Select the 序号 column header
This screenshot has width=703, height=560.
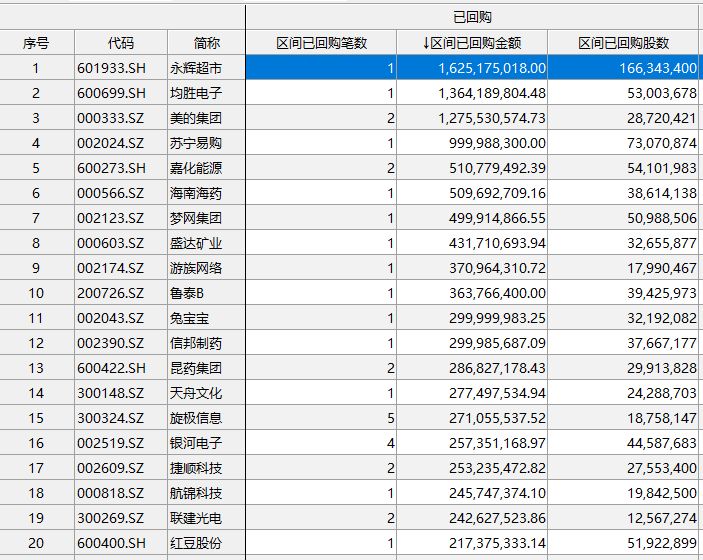tap(36, 43)
